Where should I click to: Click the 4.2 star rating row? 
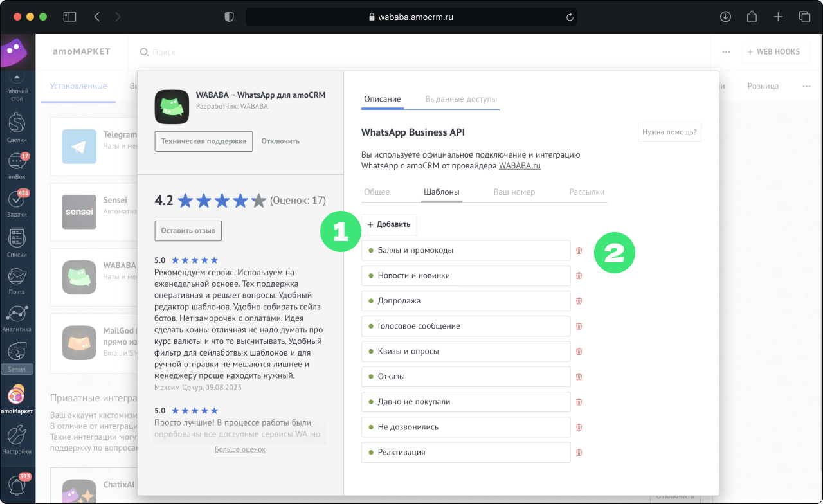pyautogui.click(x=240, y=201)
